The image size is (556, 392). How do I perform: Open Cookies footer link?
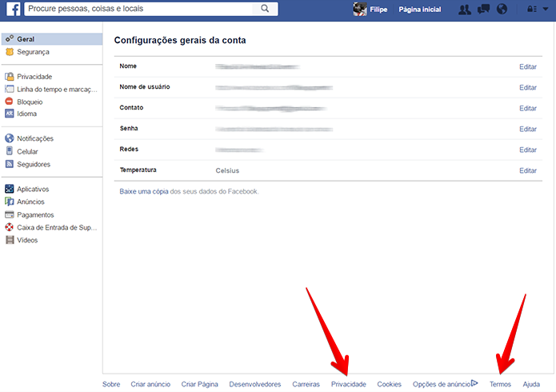389,384
